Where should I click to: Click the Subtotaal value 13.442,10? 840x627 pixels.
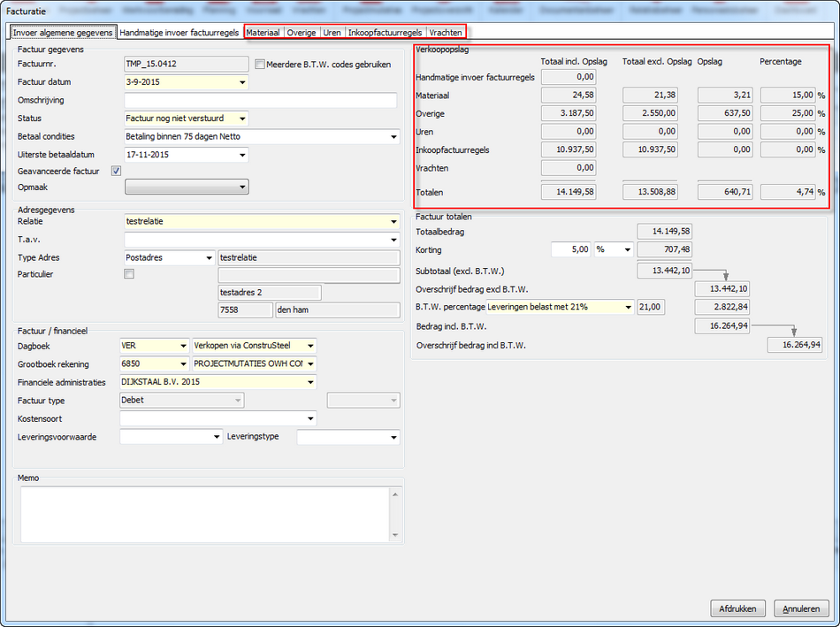pos(664,271)
